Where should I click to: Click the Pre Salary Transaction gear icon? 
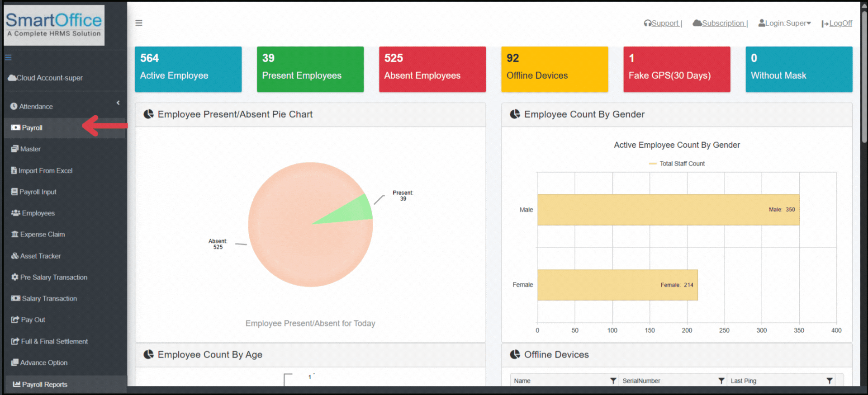point(15,277)
